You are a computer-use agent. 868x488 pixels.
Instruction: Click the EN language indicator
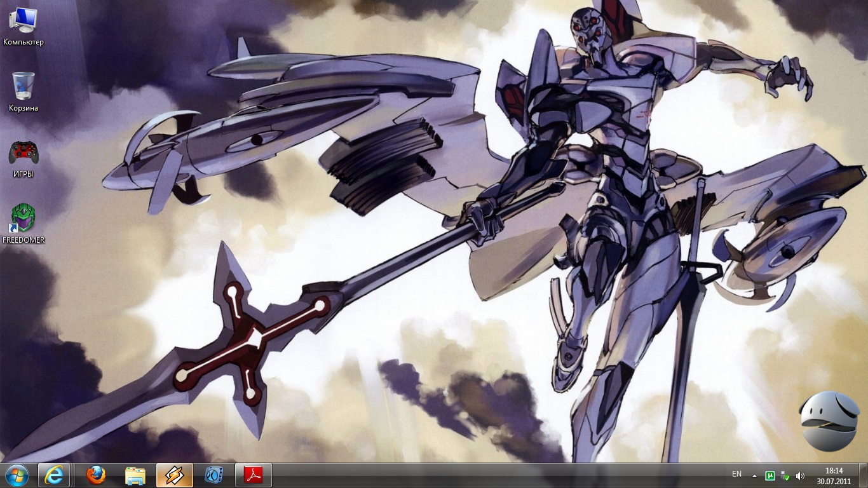[x=736, y=474]
